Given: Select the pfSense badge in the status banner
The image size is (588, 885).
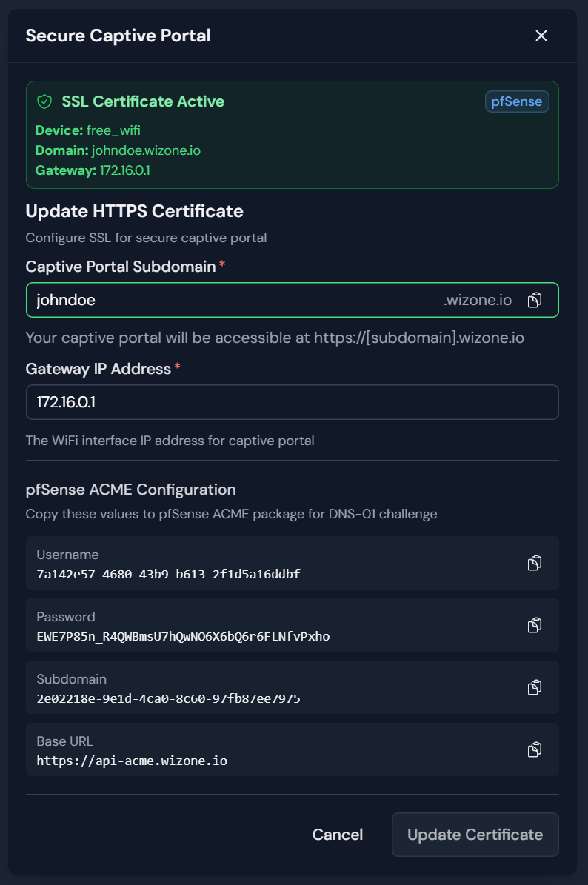Looking at the screenshot, I should coord(516,101).
